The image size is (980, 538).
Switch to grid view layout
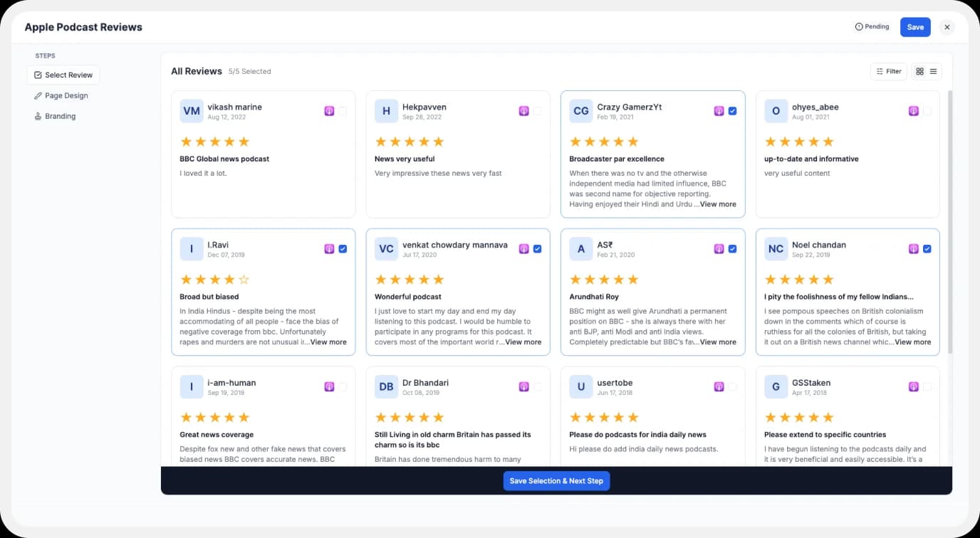[x=919, y=71]
